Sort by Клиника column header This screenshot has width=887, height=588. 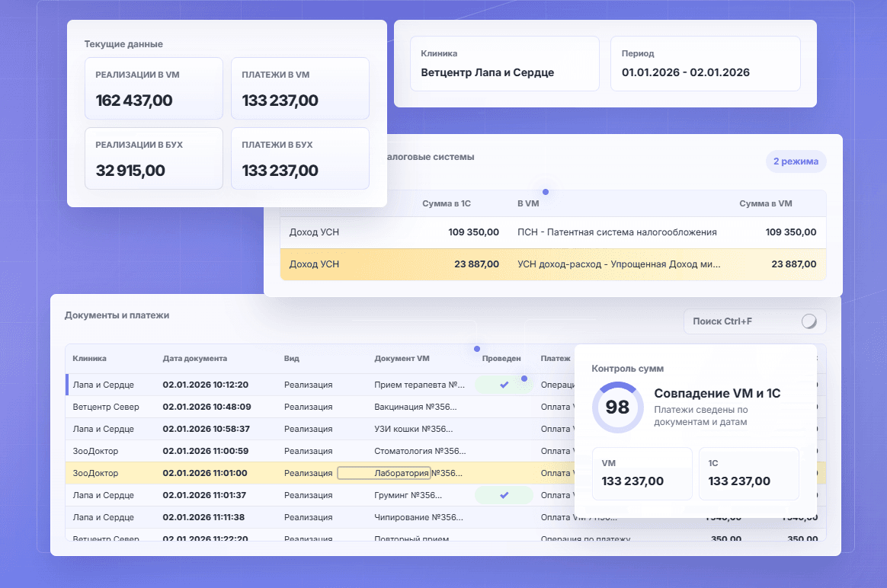(x=89, y=359)
